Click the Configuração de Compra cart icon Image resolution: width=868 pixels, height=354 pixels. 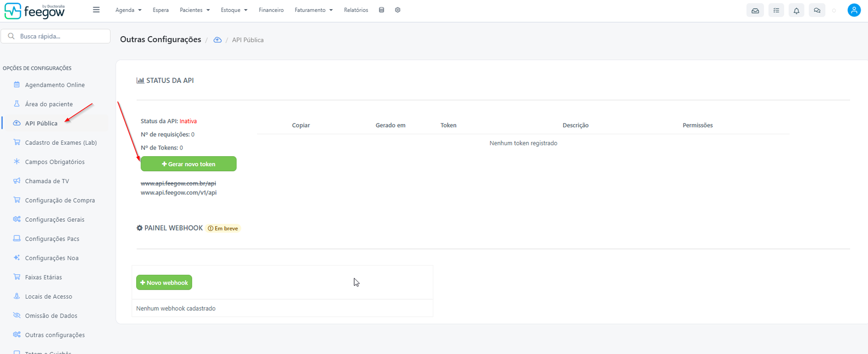click(x=17, y=200)
